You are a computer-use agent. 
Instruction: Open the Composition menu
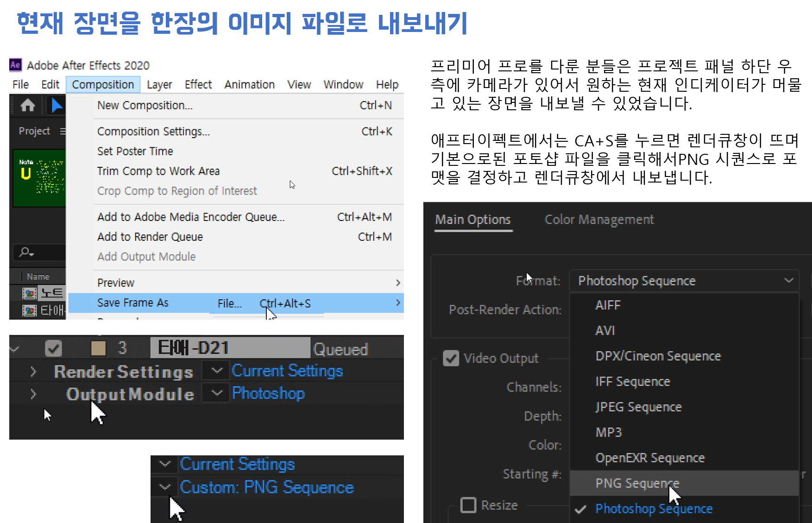103,85
